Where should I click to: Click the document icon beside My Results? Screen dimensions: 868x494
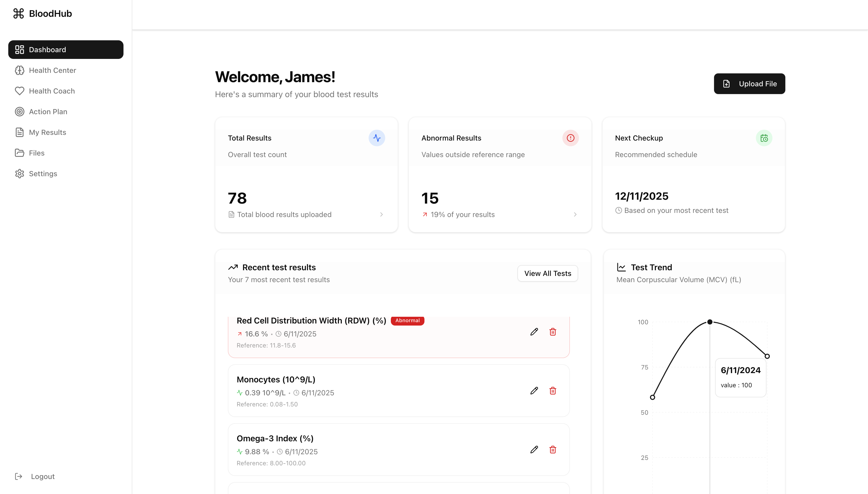click(20, 132)
